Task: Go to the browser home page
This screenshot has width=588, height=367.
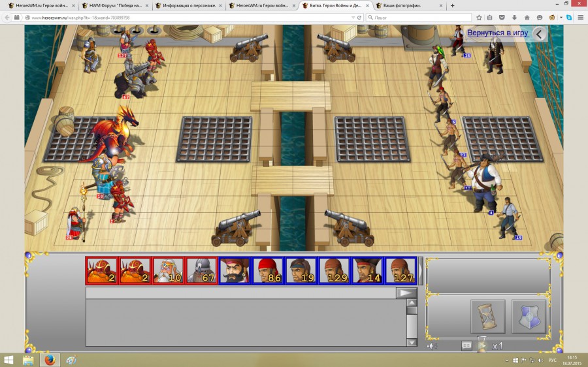Action: (x=527, y=18)
